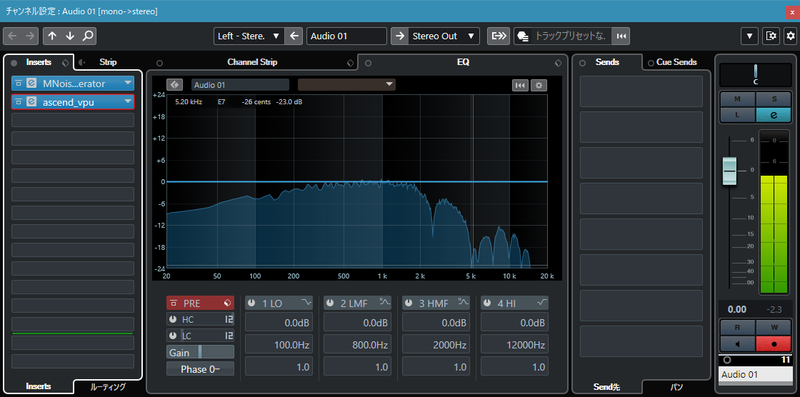Change filter type of band 2 LMF
Image resolution: width=800 pixels, height=397 pixels.
pos(385,303)
